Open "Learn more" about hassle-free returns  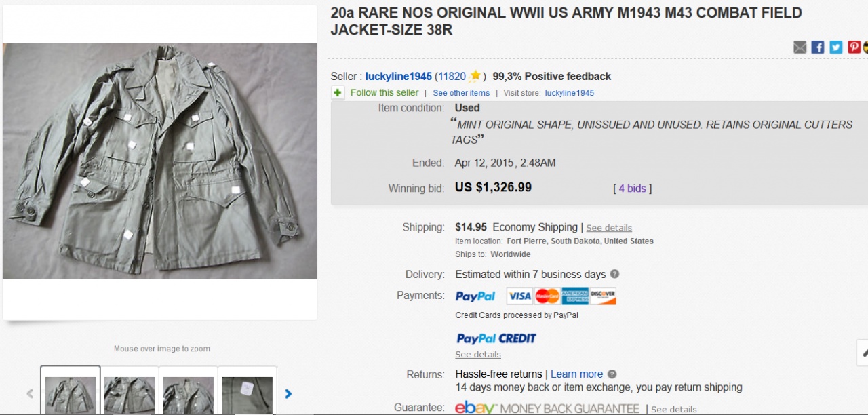[576, 374]
